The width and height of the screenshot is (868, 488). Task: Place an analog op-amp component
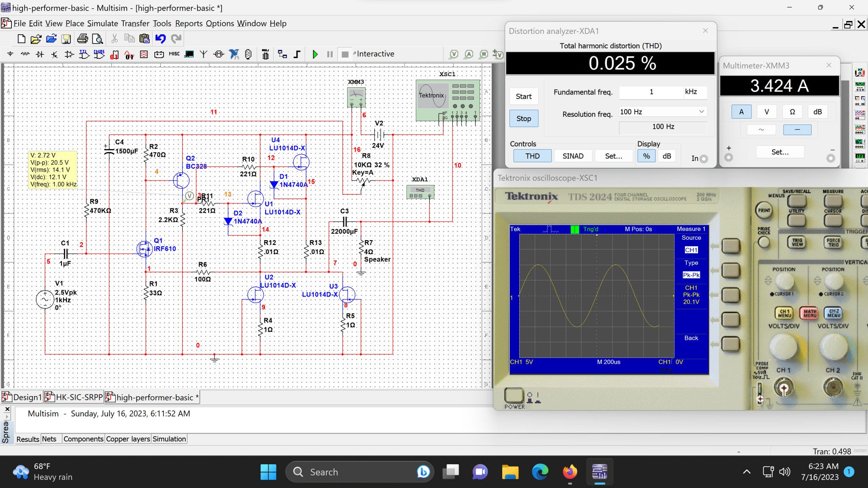click(x=69, y=54)
